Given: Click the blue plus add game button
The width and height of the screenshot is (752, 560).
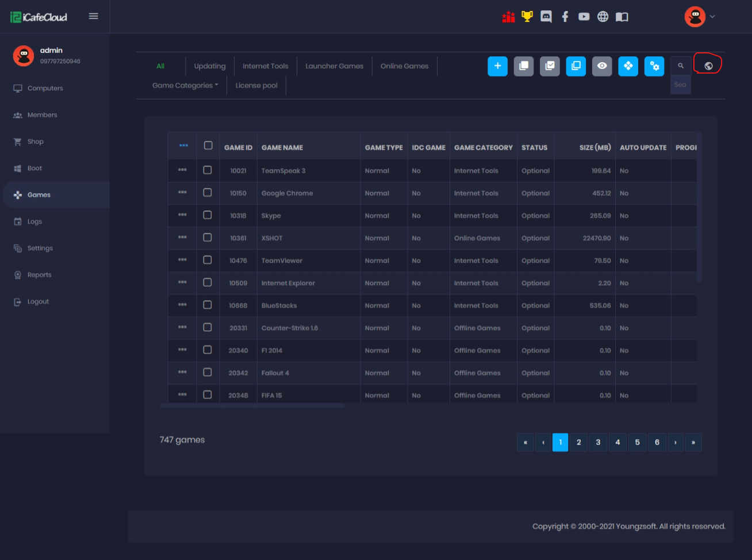Looking at the screenshot, I should 497,66.
